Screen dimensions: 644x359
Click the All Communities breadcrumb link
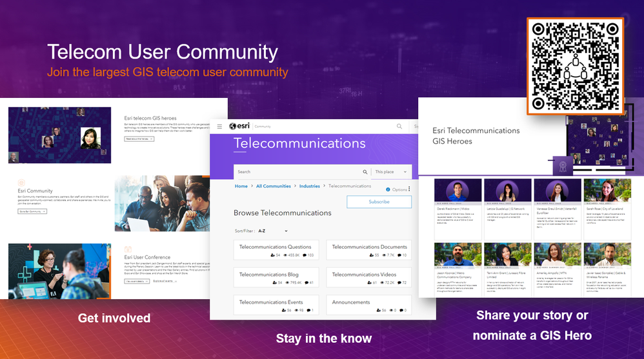tap(274, 186)
